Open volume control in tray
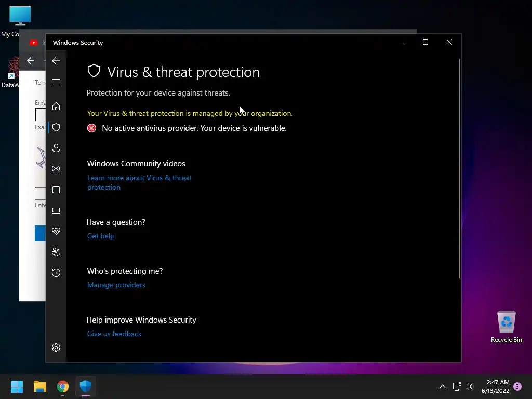The image size is (532, 399). point(469,387)
